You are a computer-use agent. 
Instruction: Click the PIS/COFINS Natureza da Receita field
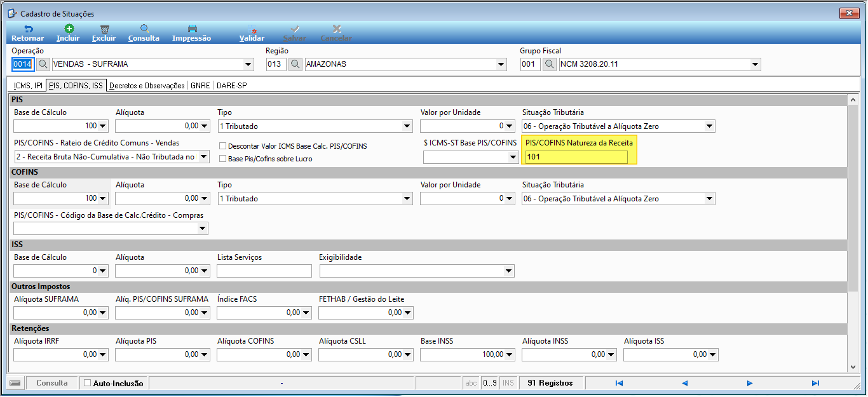[576, 157]
